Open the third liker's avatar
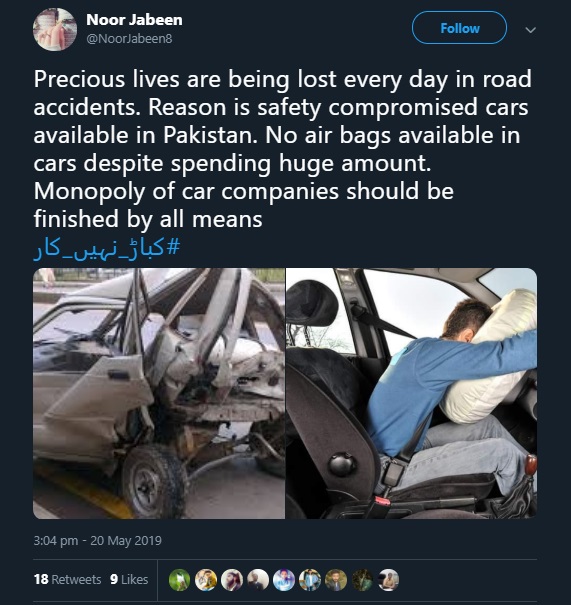 tap(232, 580)
